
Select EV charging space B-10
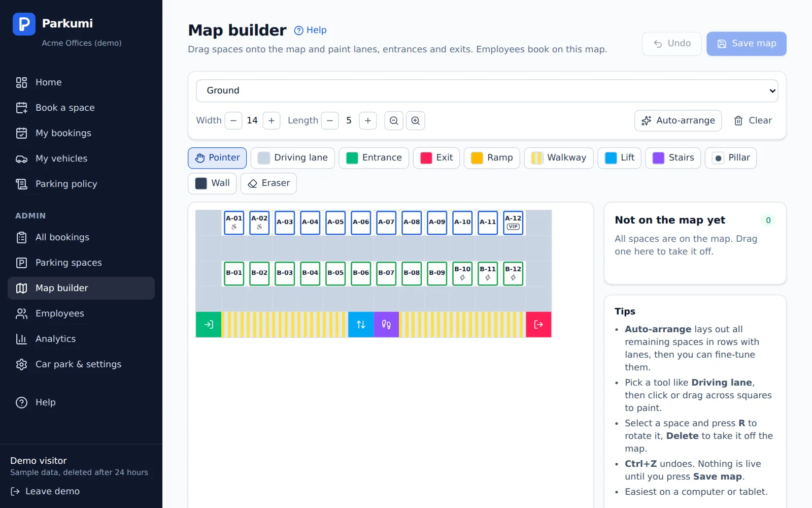(x=462, y=273)
